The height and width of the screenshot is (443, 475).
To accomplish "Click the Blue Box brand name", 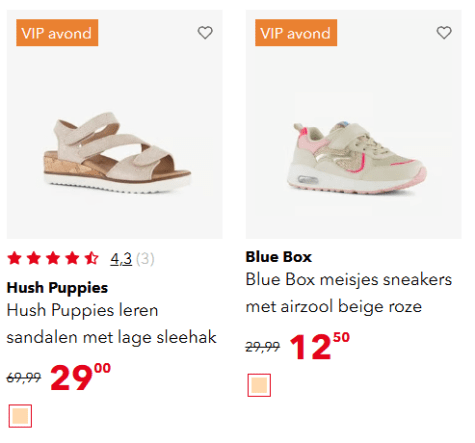I will [x=279, y=257].
